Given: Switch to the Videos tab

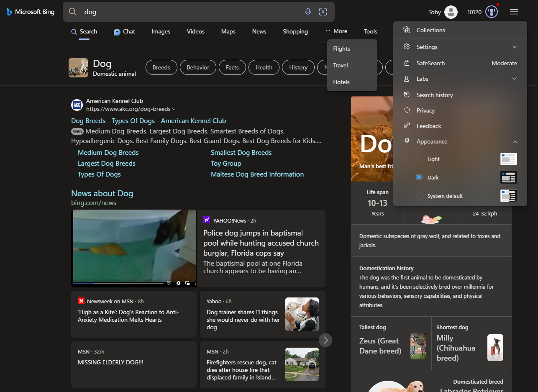Looking at the screenshot, I should (196, 31).
